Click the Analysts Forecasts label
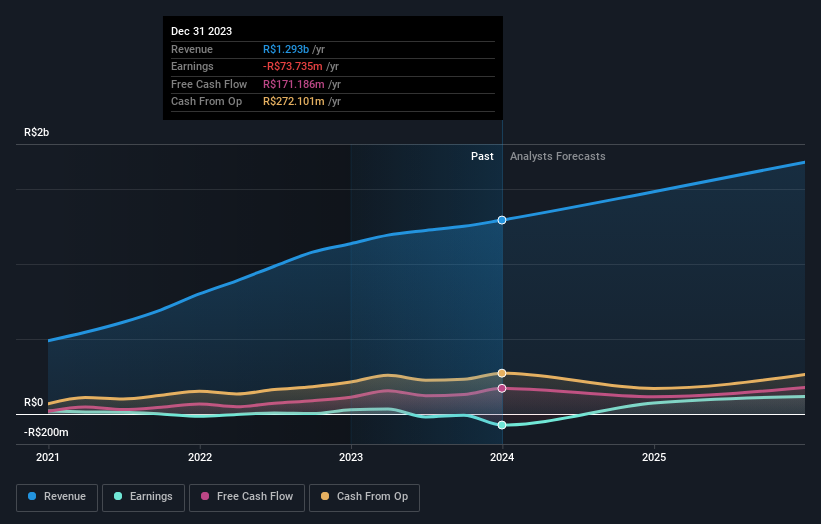Image resolution: width=821 pixels, height=524 pixels. pyautogui.click(x=558, y=157)
